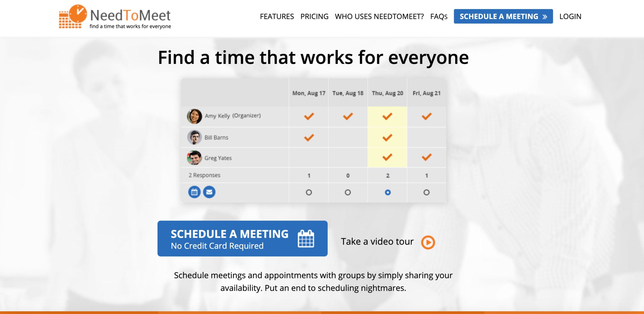Image resolution: width=644 pixels, height=314 pixels.
Task: Select the Thu, Aug 20 radio button
Action: click(388, 192)
